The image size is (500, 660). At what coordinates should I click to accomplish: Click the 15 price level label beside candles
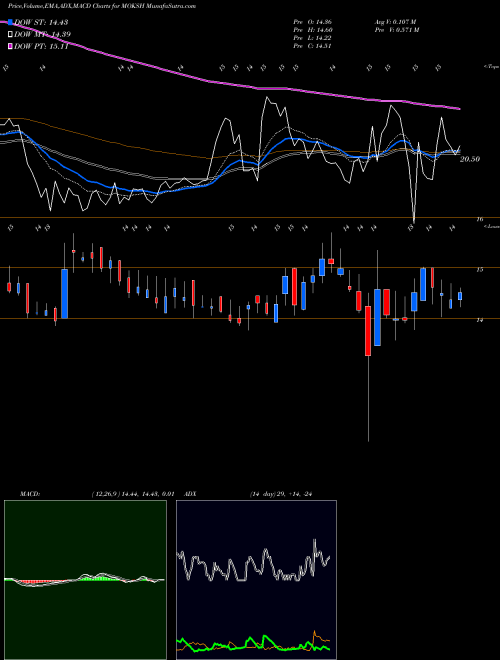pyautogui.click(x=480, y=270)
